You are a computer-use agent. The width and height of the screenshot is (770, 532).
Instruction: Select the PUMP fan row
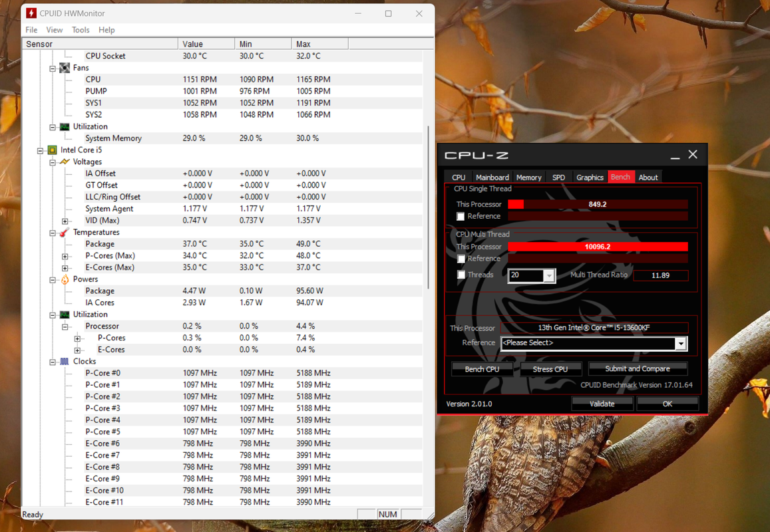click(222, 91)
